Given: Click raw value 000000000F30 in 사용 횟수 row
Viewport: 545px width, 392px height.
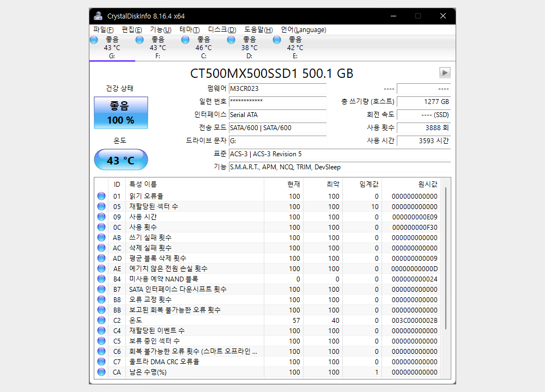Looking at the screenshot, I should point(415,228).
